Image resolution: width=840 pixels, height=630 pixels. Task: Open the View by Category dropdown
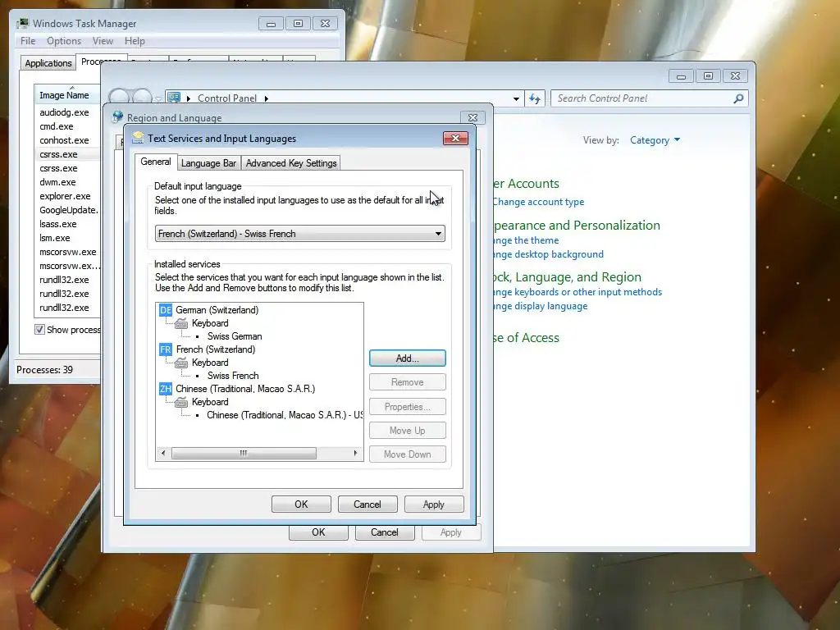point(655,140)
